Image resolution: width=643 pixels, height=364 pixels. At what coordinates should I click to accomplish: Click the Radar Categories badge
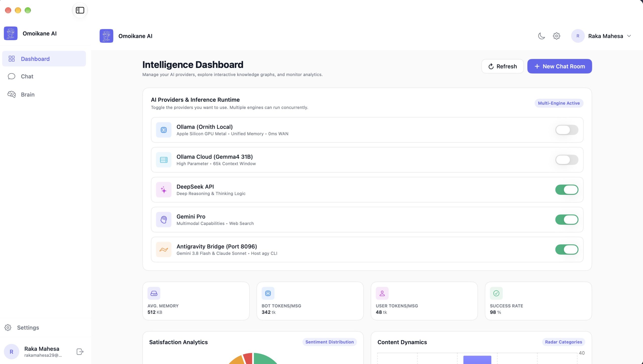point(563,342)
